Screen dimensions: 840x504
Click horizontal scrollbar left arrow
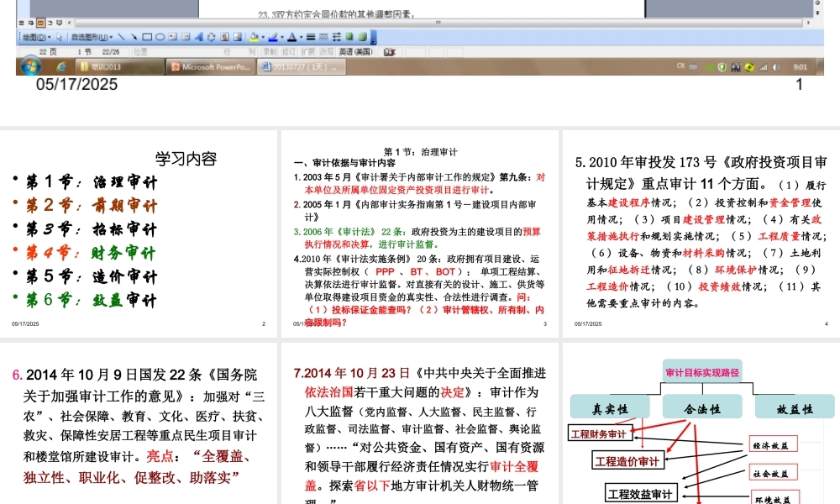click(x=69, y=23)
